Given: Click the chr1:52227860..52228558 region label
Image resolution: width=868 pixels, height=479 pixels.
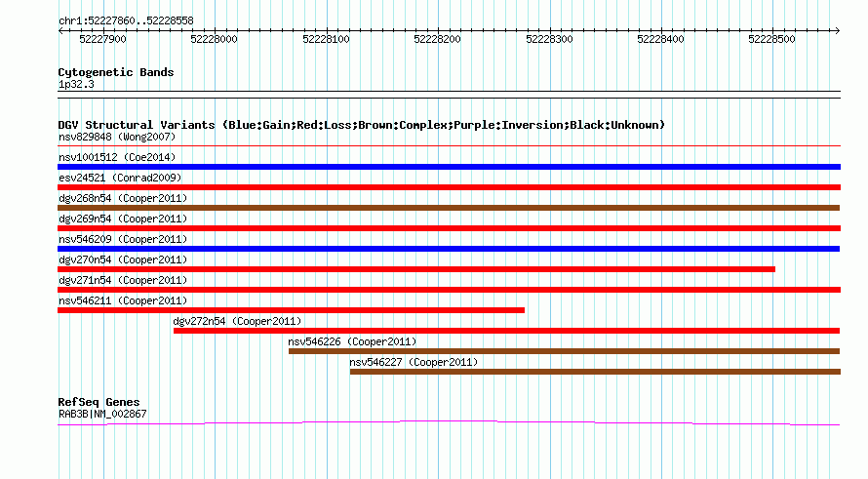Looking at the screenshot, I should coord(126,21).
